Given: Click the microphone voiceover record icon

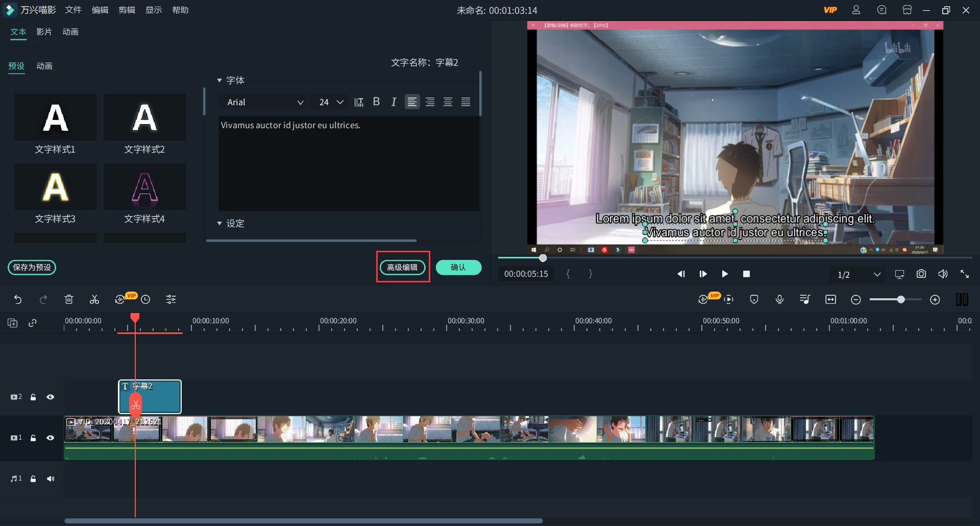Looking at the screenshot, I should [x=779, y=300].
